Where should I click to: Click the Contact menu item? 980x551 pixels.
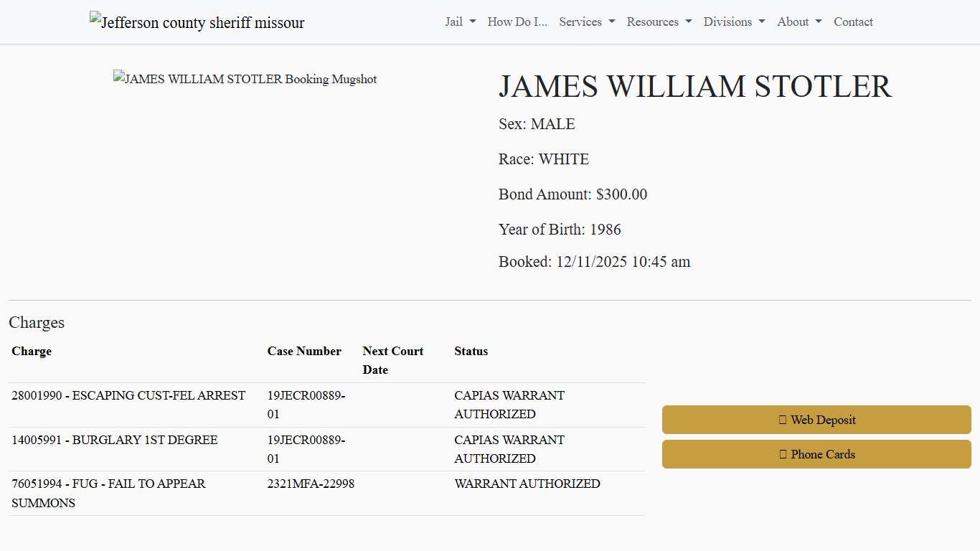point(853,22)
